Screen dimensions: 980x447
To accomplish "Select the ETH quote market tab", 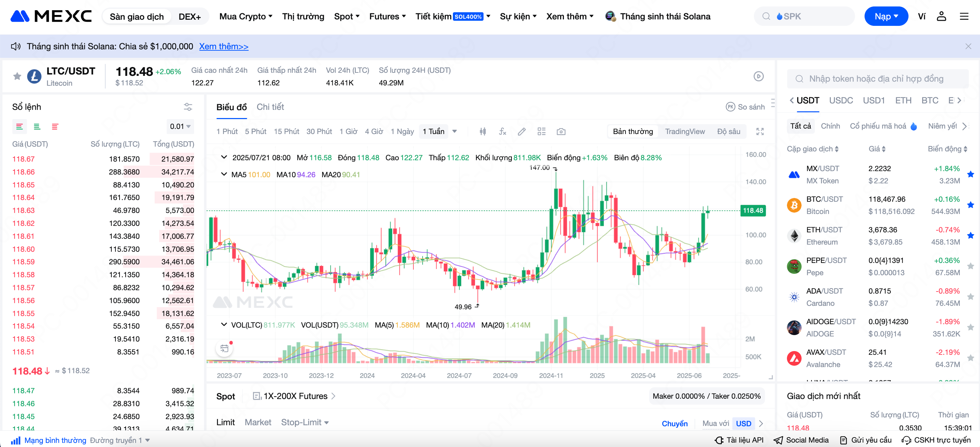I will [x=903, y=100].
